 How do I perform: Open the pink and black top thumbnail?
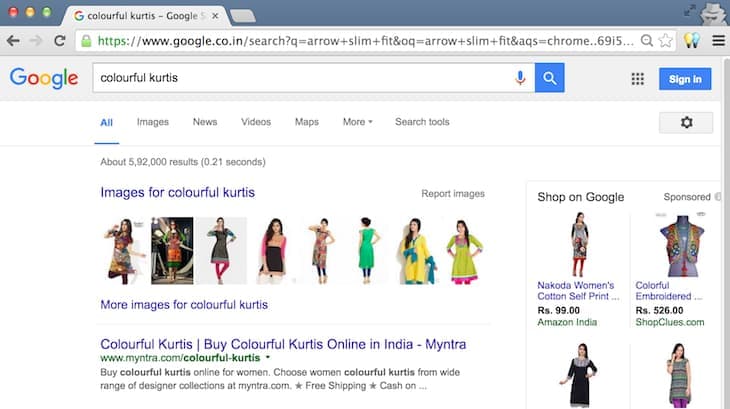pyautogui.click(x=273, y=251)
